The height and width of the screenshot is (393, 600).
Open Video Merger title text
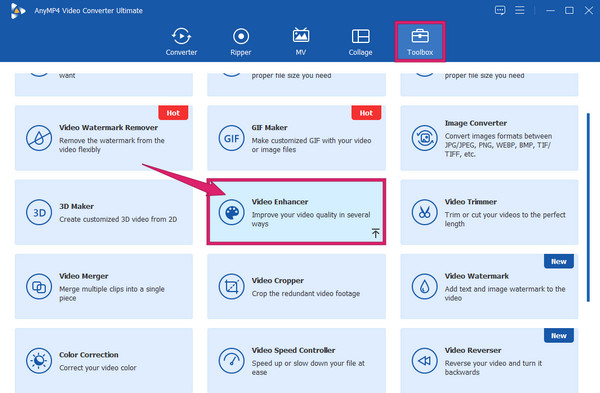(x=83, y=276)
